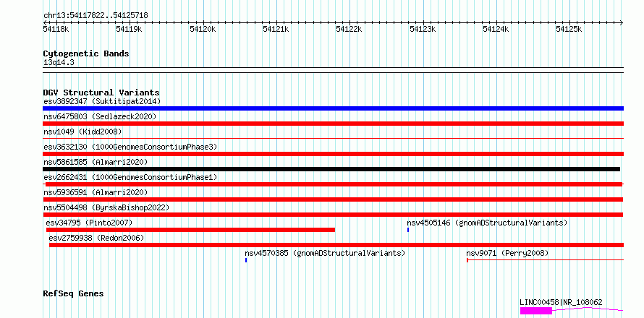Click the ruler's right end arrow
Image resolution: width=644 pixels, height=318 pixels.
click(x=622, y=22)
